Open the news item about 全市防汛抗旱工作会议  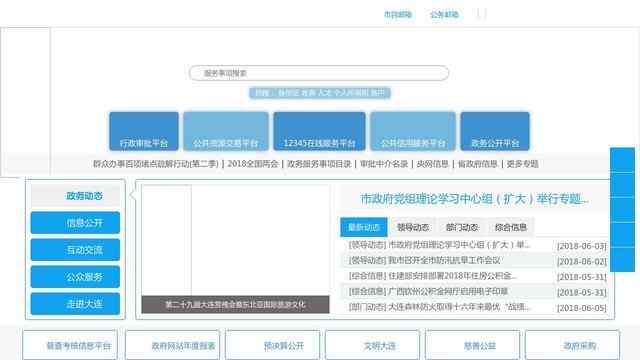[x=424, y=260]
